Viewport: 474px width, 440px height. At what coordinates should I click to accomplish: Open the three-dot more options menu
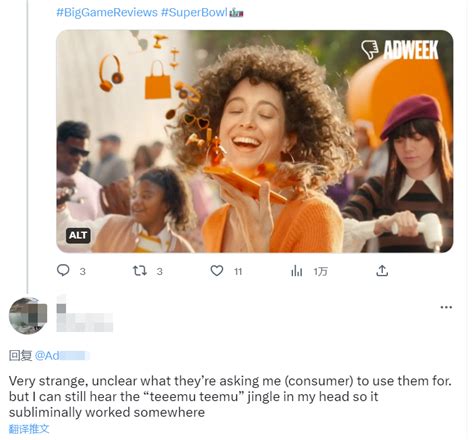(446, 307)
